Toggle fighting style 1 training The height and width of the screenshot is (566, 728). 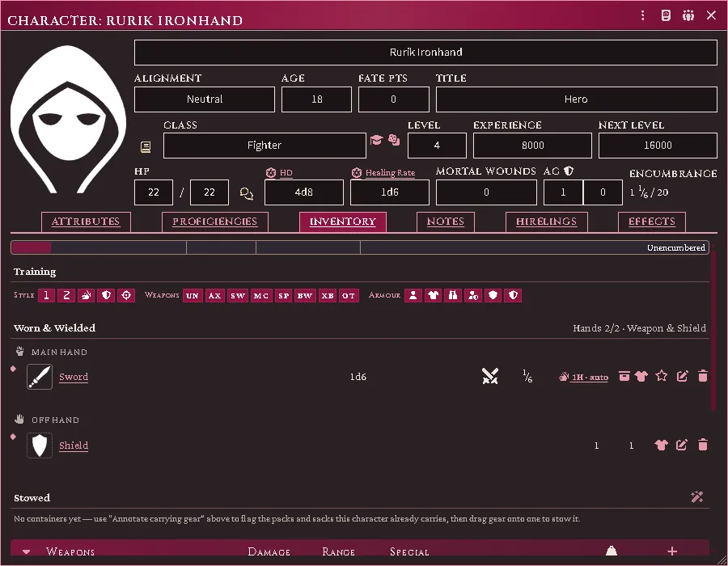pos(46,295)
